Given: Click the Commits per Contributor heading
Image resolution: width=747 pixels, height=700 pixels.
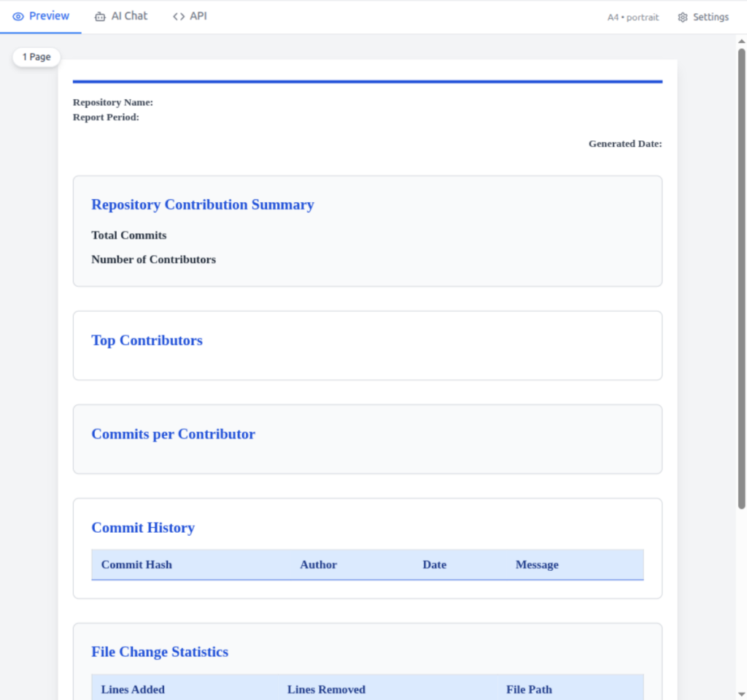Looking at the screenshot, I should click(x=173, y=434).
